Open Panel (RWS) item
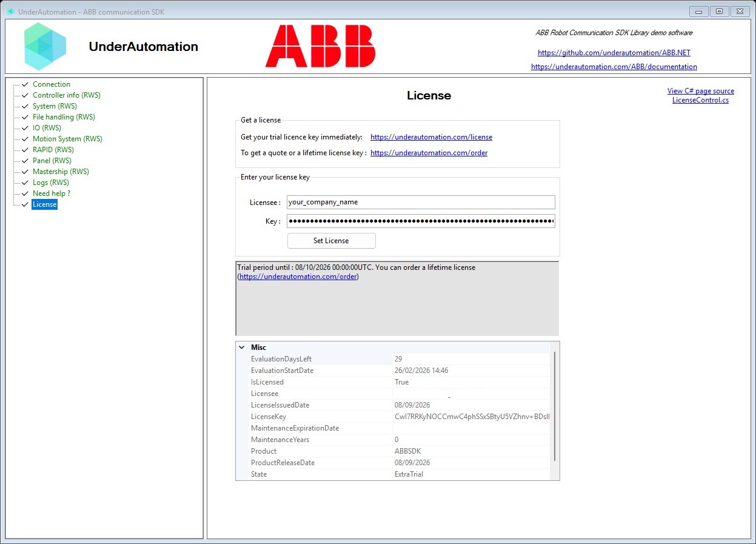Screen dimensions: 756x544 click(52, 161)
